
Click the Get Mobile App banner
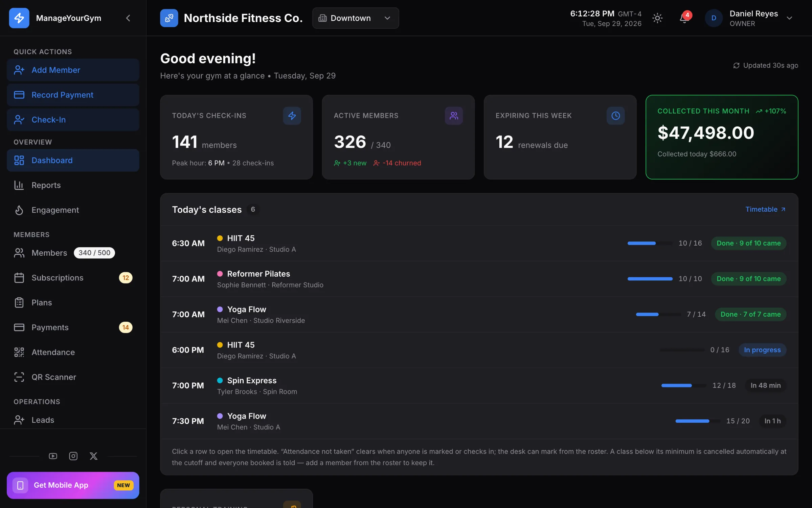(x=73, y=485)
